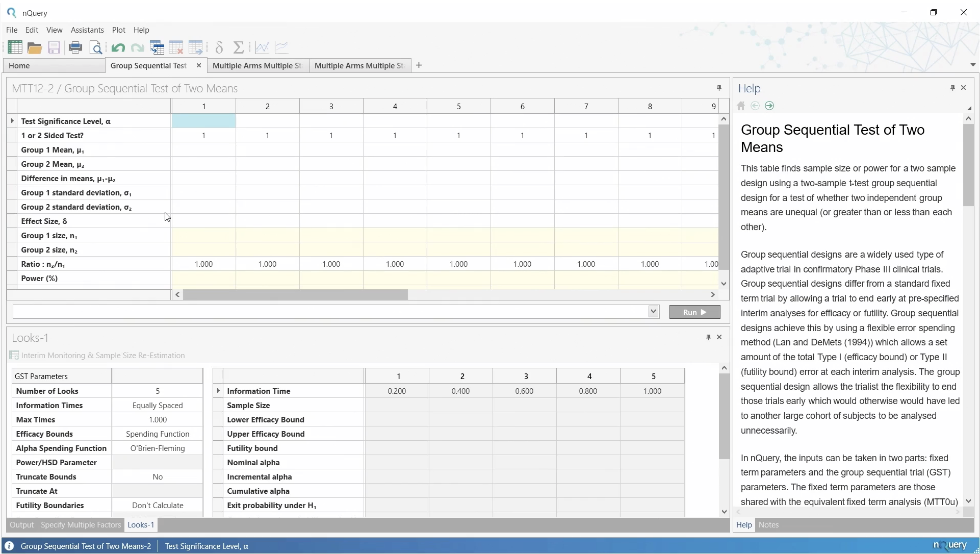Click the main table's horizontal scrollbar thumb
This screenshot has height=554, width=980.
[295, 295]
